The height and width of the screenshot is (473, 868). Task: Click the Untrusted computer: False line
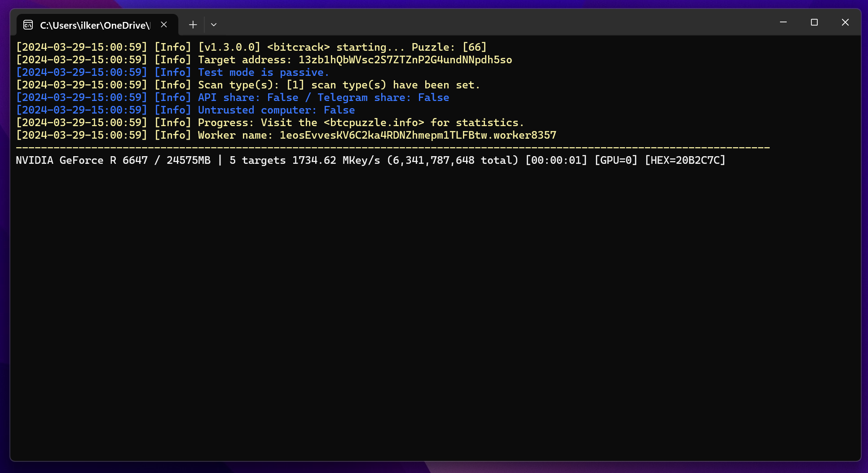[x=276, y=109]
